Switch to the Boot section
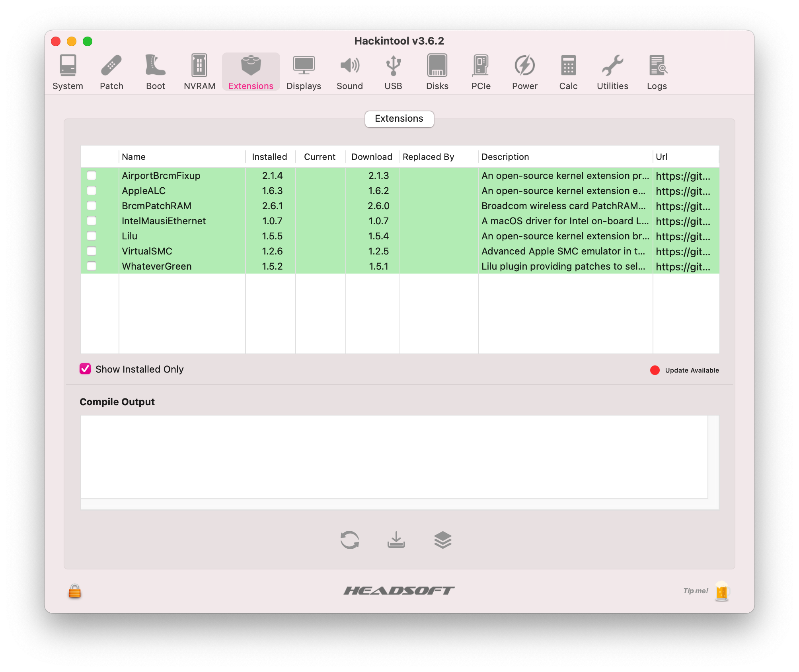 tap(155, 72)
